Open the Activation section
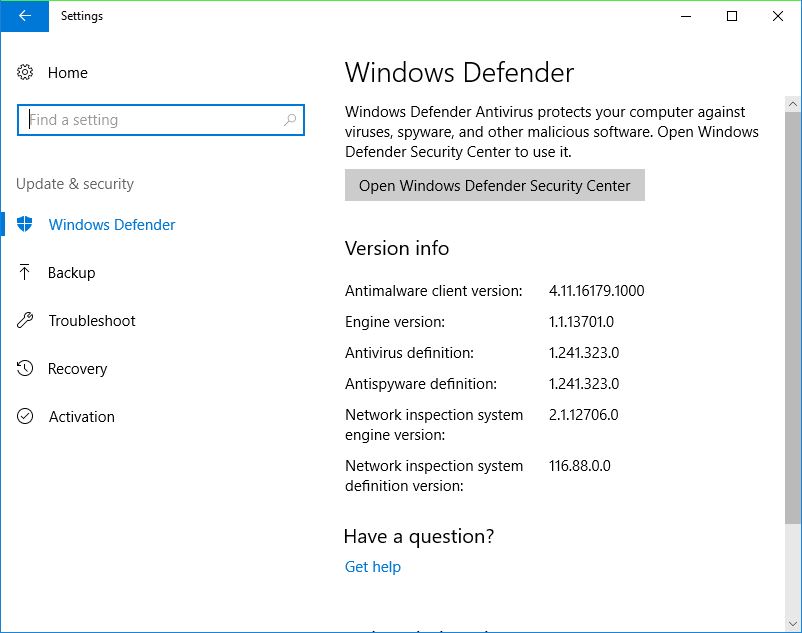This screenshot has height=633, width=802. [82, 417]
